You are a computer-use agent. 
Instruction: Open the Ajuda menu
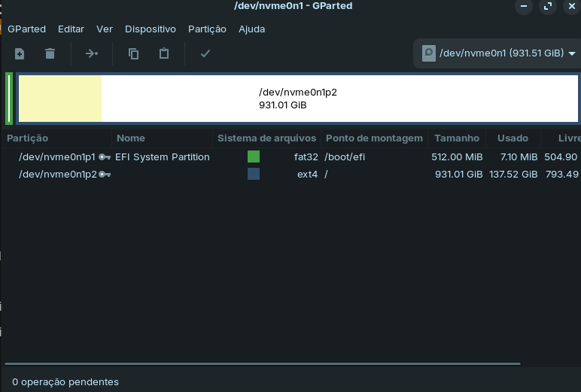tap(251, 29)
